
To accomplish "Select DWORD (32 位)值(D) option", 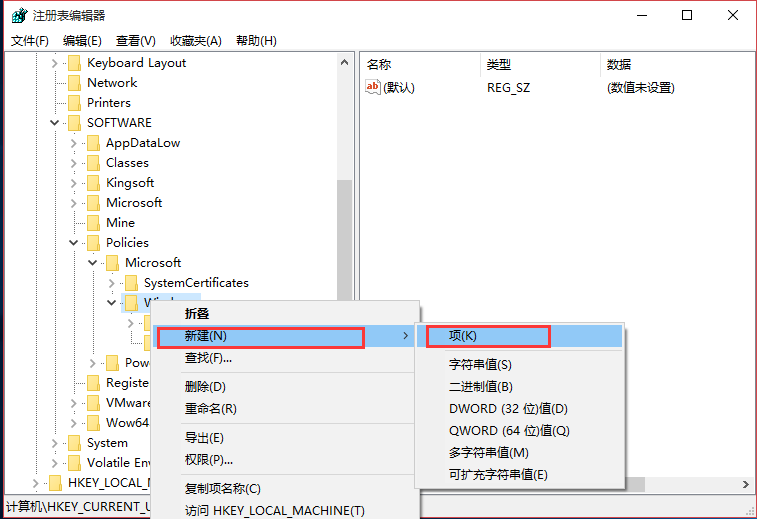I will coord(520,409).
